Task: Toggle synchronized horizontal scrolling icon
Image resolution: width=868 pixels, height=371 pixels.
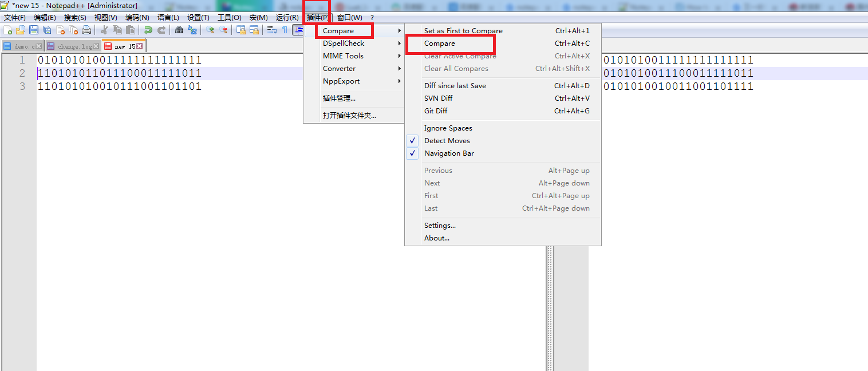Action: (x=254, y=30)
